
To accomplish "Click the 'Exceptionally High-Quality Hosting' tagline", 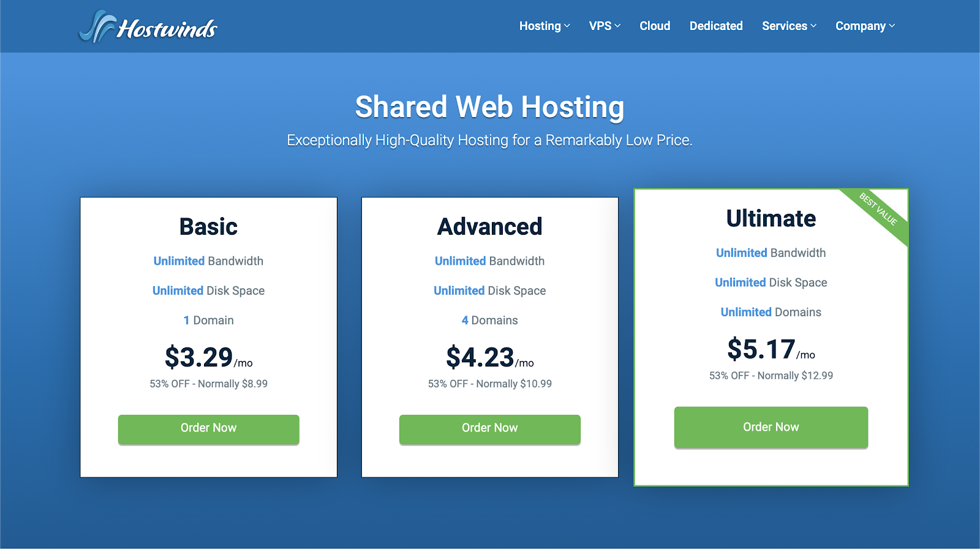I will pos(489,140).
